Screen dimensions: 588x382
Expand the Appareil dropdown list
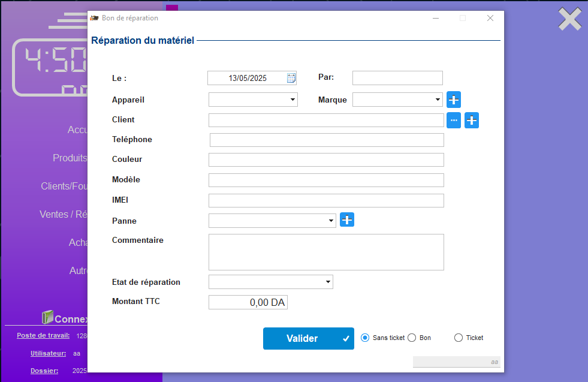coord(293,100)
